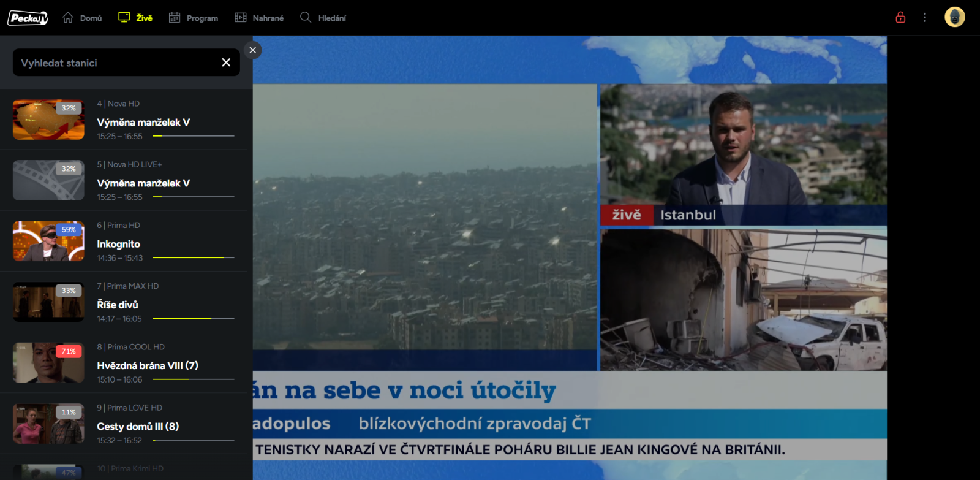980x480 pixels.
Task: Click Výměna manželek V on Nova HD
Action: (143, 122)
